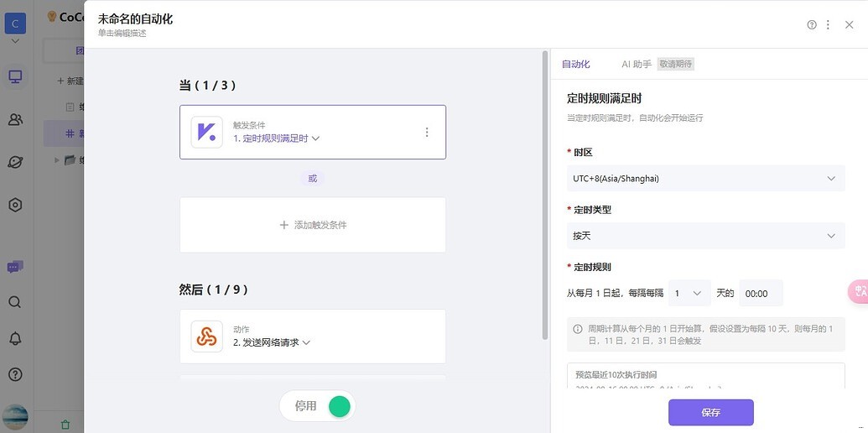This screenshot has width=868, height=433.
Task: Toggle the 停用 automation enable switch
Action: click(338, 406)
